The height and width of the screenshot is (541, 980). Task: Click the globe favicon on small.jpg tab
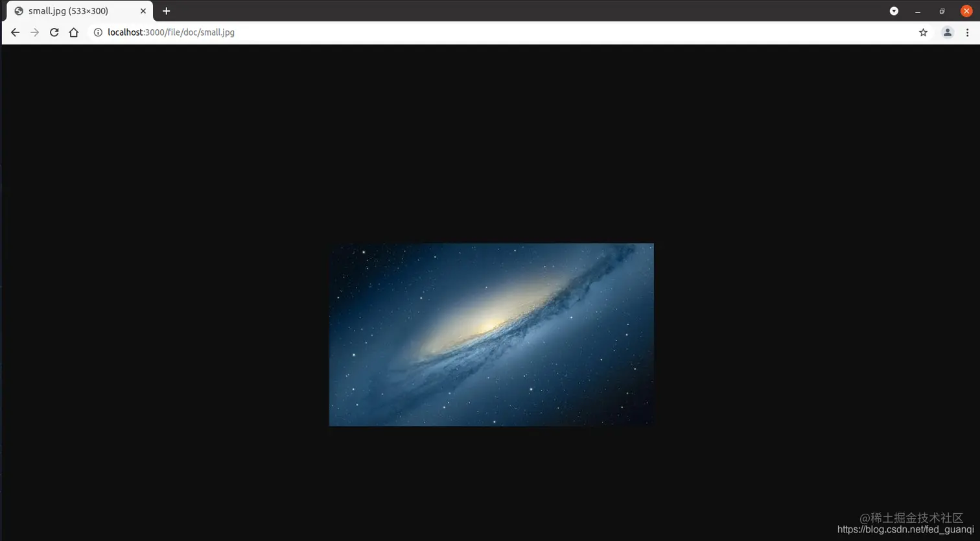click(x=19, y=11)
